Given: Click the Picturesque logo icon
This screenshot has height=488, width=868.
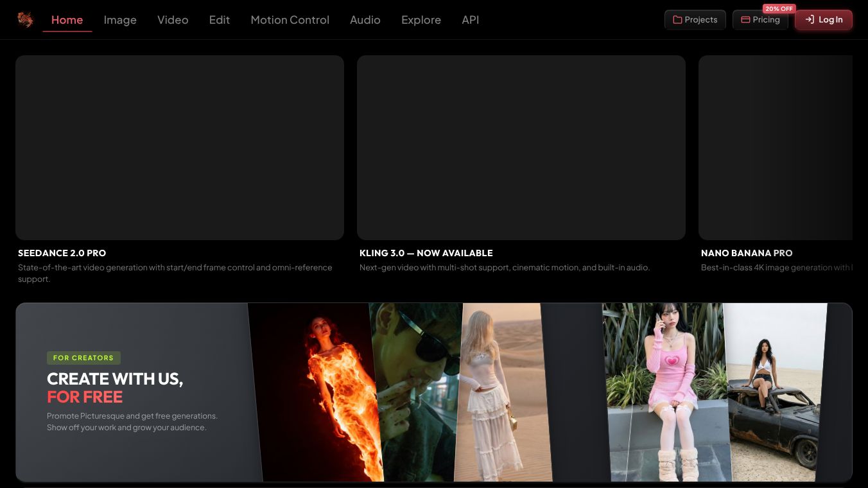Looking at the screenshot, I should coord(25,20).
